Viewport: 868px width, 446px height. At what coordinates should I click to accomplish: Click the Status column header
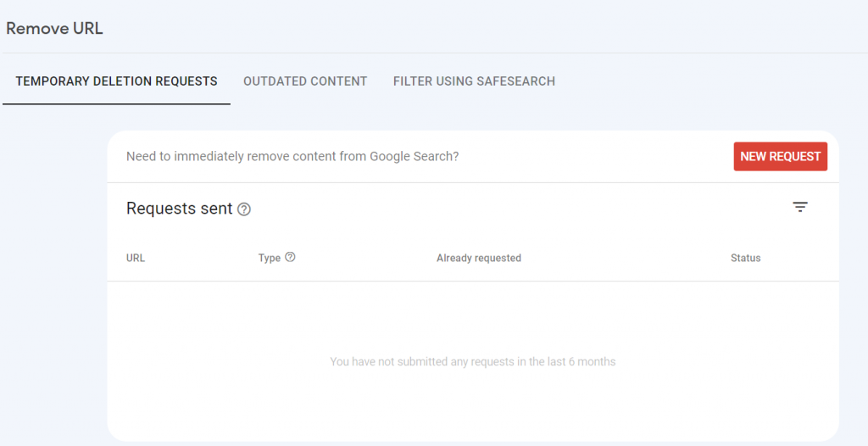click(x=746, y=258)
